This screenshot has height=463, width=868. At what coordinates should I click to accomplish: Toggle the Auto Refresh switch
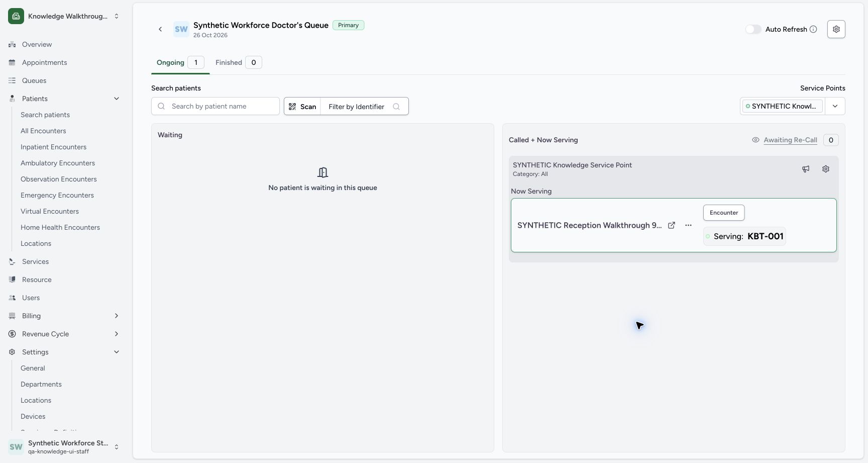pos(753,29)
